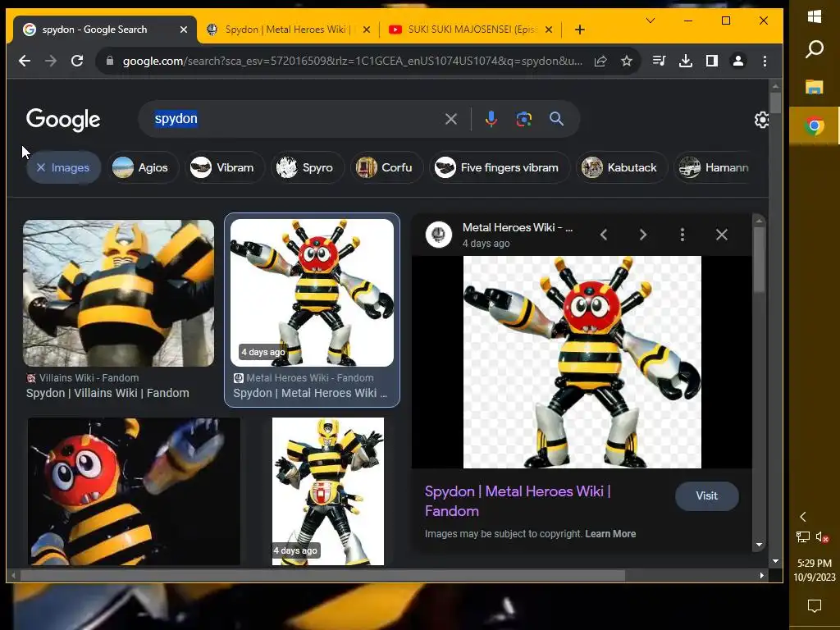
Task: Close the Metal Heroes Wiki tab
Action: pyautogui.click(x=367, y=30)
